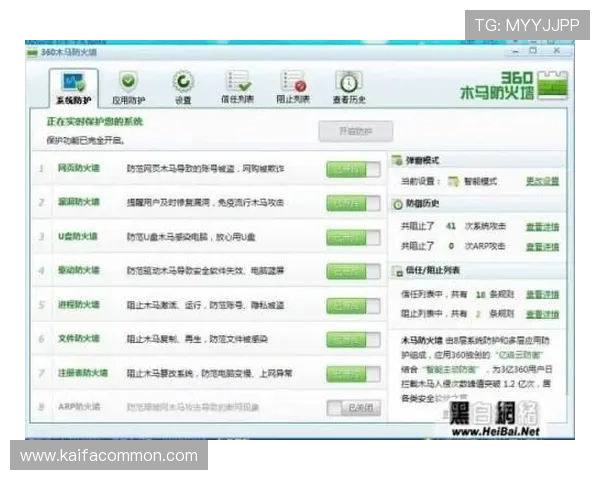
Task: Click the 开启防护 button
Action: pos(355,131)
